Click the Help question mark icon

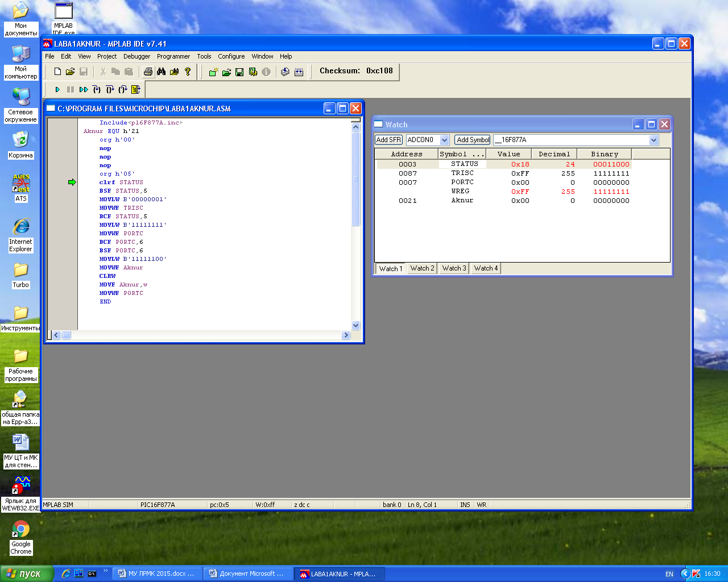(x=188, y=72)
